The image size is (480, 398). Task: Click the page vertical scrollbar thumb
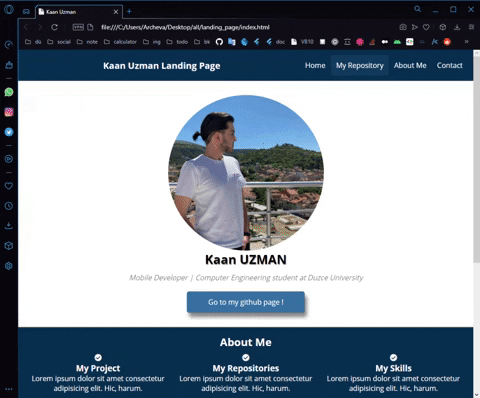click(x=477, y=159)
